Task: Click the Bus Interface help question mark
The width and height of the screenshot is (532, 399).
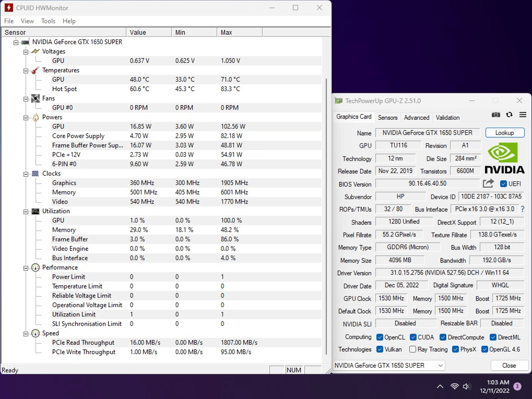Action: [523, 209]
